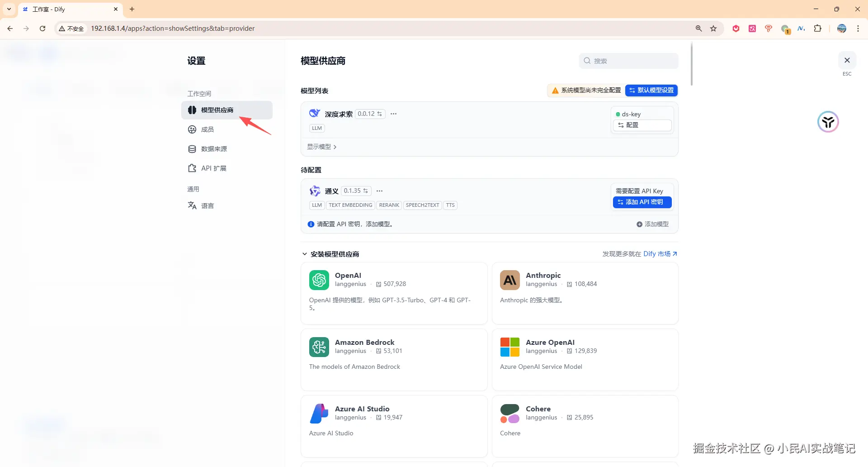Click the TEXT EMBEDDING tag under 通义
The height and width of the screenshot is (467, 868).
click(x=350, y=205)
